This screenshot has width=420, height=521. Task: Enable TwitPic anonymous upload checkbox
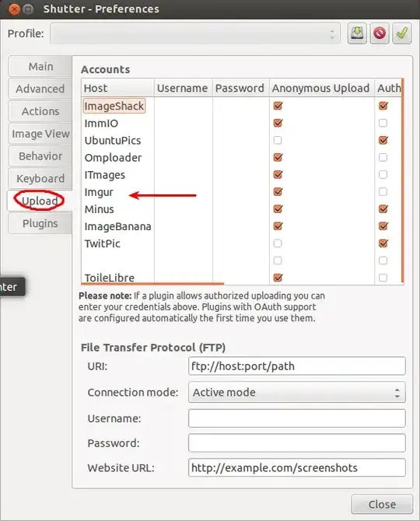278,243
